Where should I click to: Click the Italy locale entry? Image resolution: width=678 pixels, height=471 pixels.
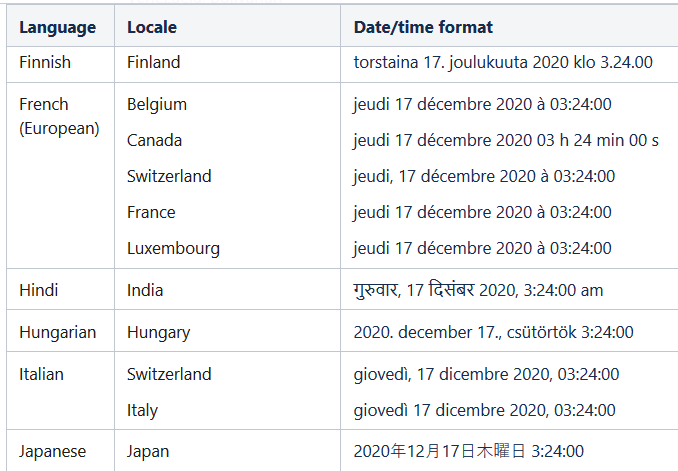142,410
